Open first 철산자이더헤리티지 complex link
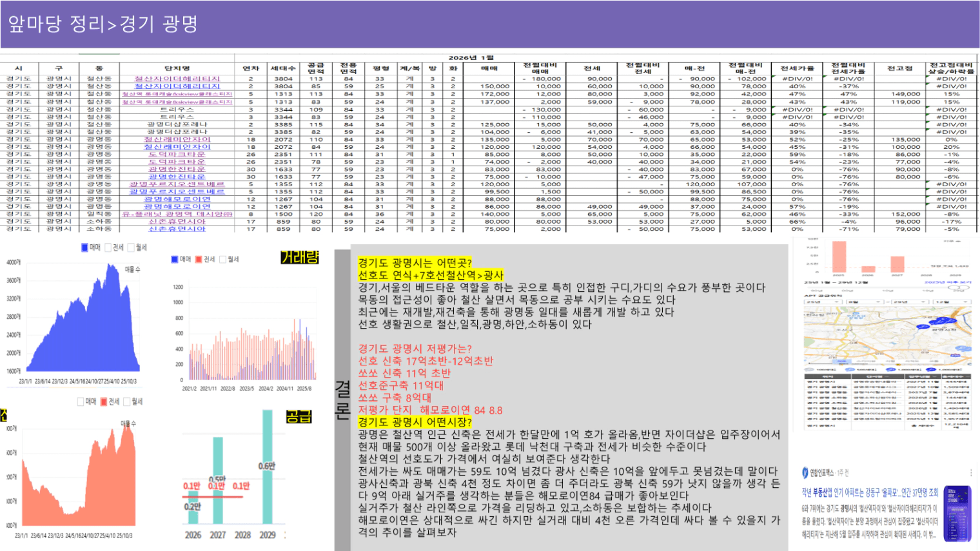 [x=177, y=79]
